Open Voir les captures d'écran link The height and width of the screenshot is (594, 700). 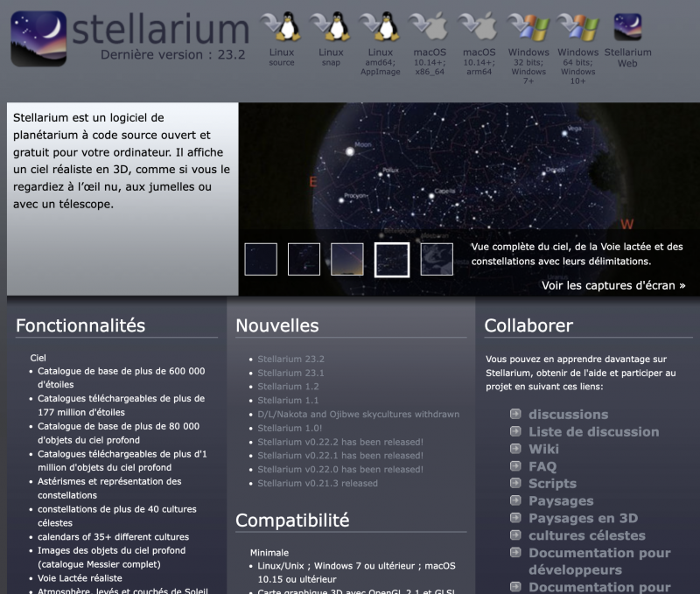(x=613, y=285)
